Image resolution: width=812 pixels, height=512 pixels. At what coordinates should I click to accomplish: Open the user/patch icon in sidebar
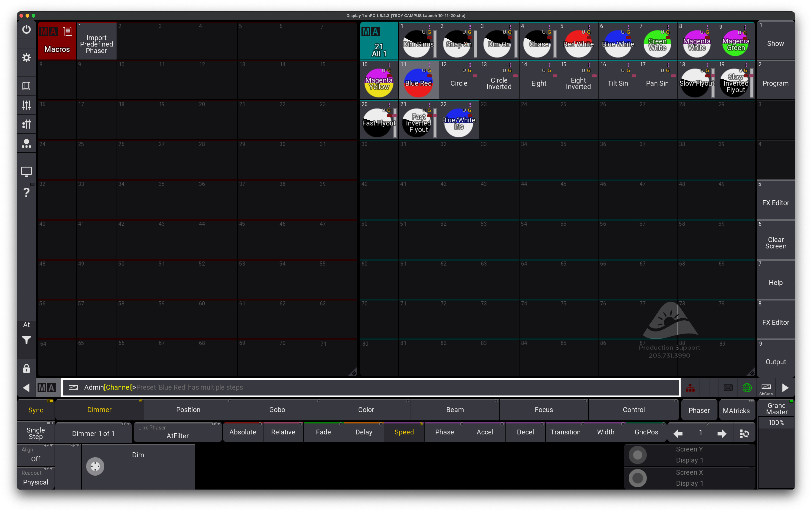click(26, 144)
